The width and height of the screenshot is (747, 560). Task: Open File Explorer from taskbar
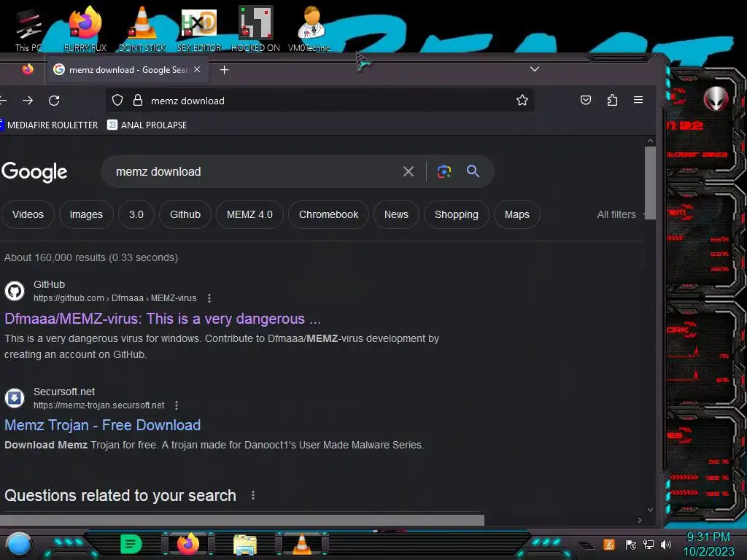pyautogui.click(x=245, y=545)
